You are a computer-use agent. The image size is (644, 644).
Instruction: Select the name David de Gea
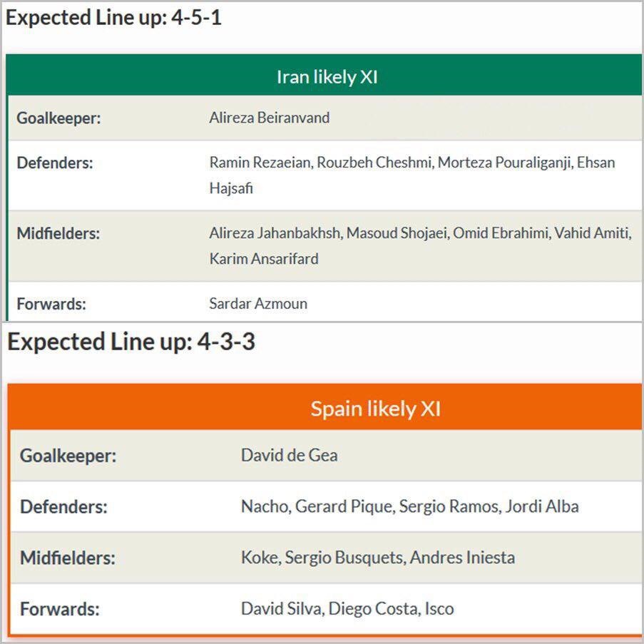click(x=289, y=455)
